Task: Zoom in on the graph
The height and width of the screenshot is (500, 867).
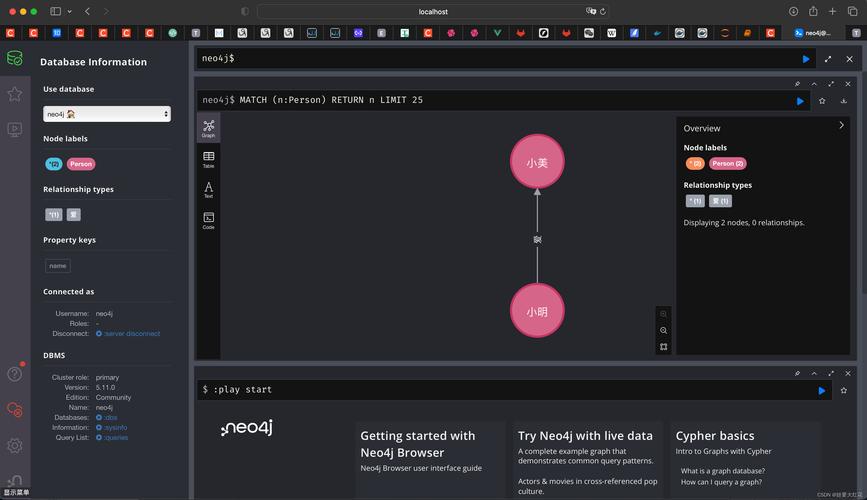Action: (663, 314)
